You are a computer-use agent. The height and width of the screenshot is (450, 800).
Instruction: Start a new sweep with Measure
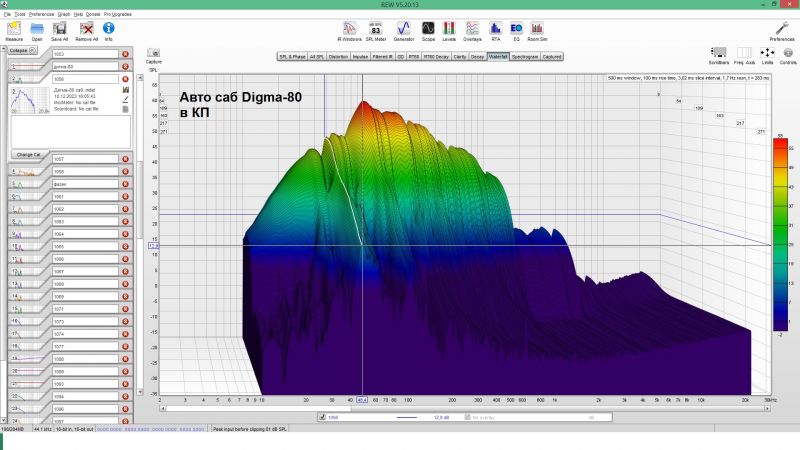14,31
